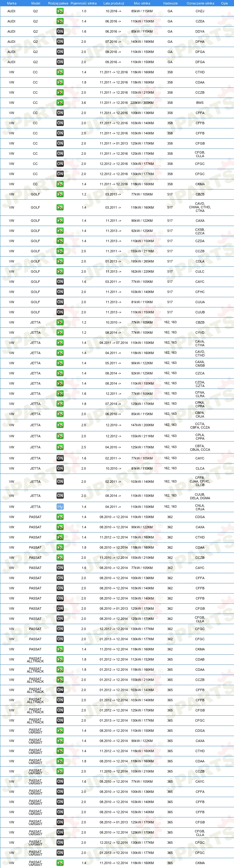
Task: Click diesel ON icon in Golf CUUB row
Action: click(60, 312)
